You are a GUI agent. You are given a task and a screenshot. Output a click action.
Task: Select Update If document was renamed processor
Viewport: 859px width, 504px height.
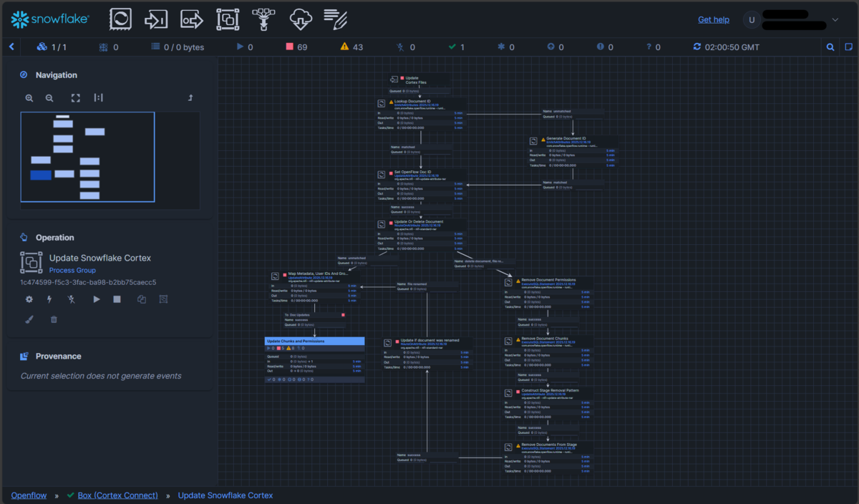pos(427,354)
